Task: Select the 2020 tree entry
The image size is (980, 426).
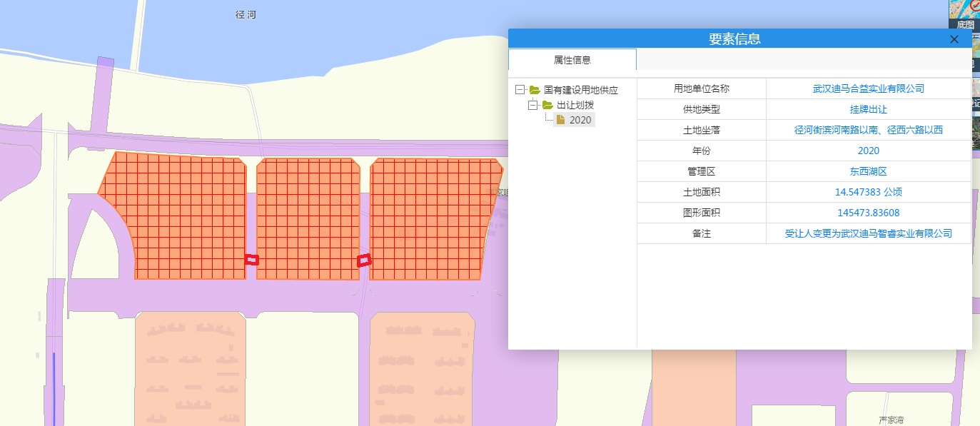Action: [580, 120]
